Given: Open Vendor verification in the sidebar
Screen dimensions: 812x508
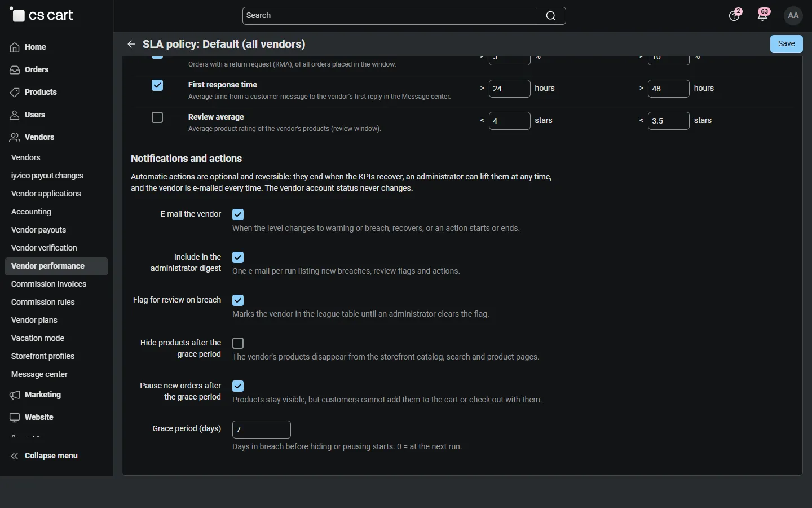Looking at the screenshot, I should [x=44, y=248].
